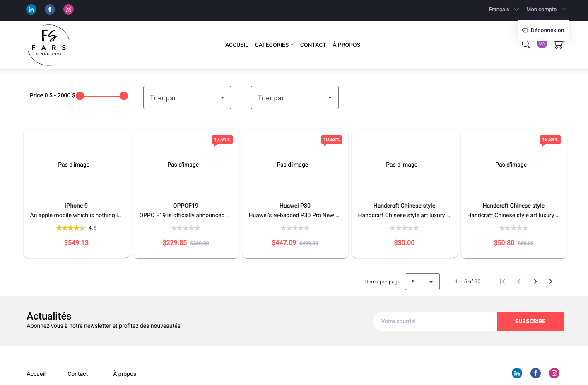The image size is (588, 385).
Task: Click the Facebook icon in top bar
Action: pos(50,9)
